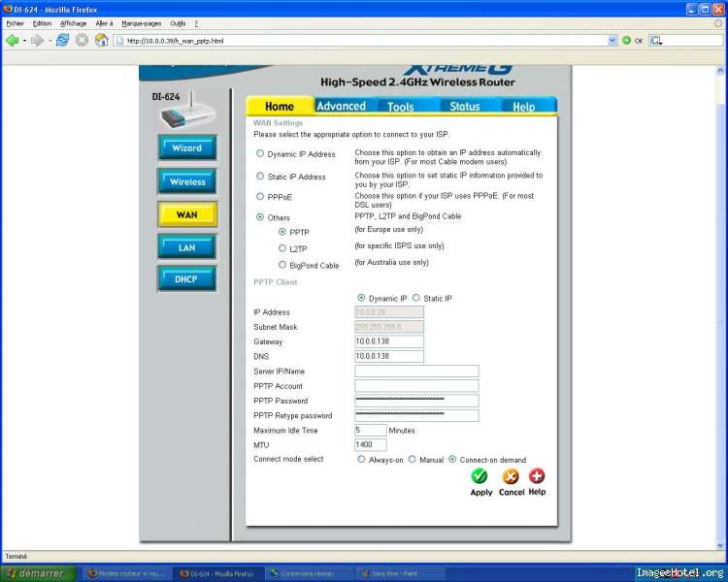Image resolution: width=728 pixels, height=582 pixels.
Task: Click the search engine icon in search box
Action: [x=656, y=41]
